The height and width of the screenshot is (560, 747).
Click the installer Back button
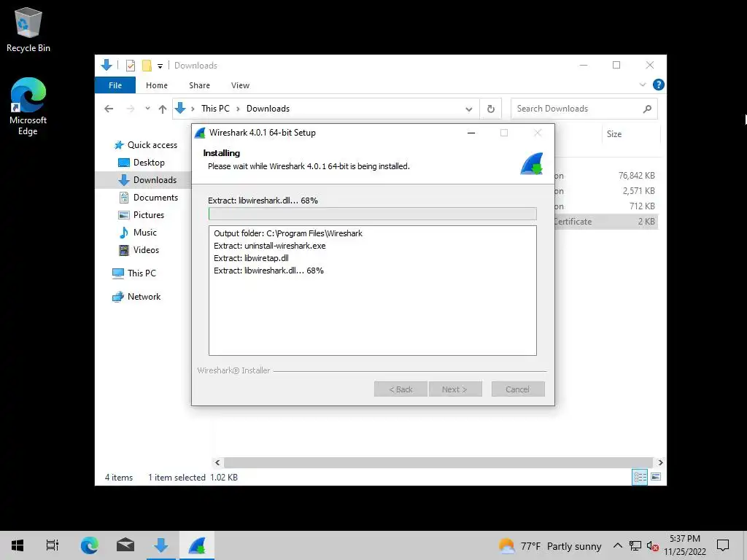(400, 389)
